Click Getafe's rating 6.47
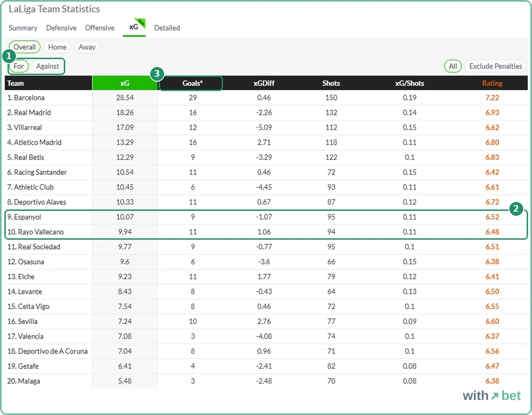The height and width of the screenshot is (415, 532). [x=492, y=366]
